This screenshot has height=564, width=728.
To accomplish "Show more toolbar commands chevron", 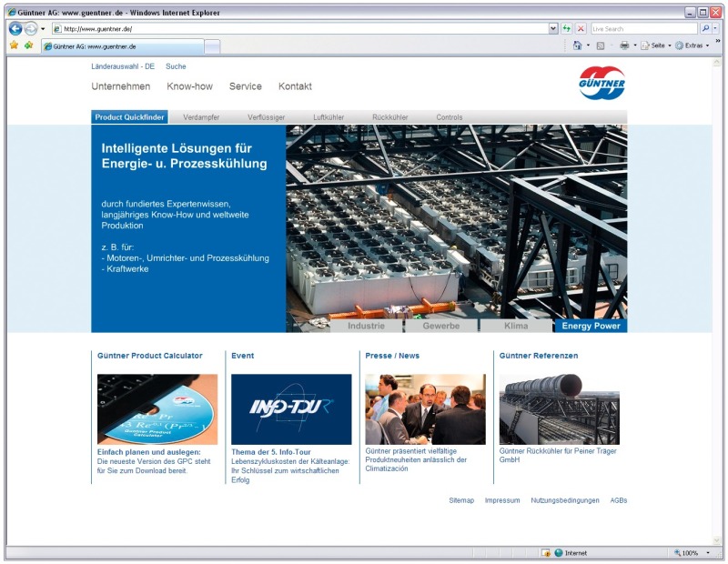I will (x=718, y=41).
